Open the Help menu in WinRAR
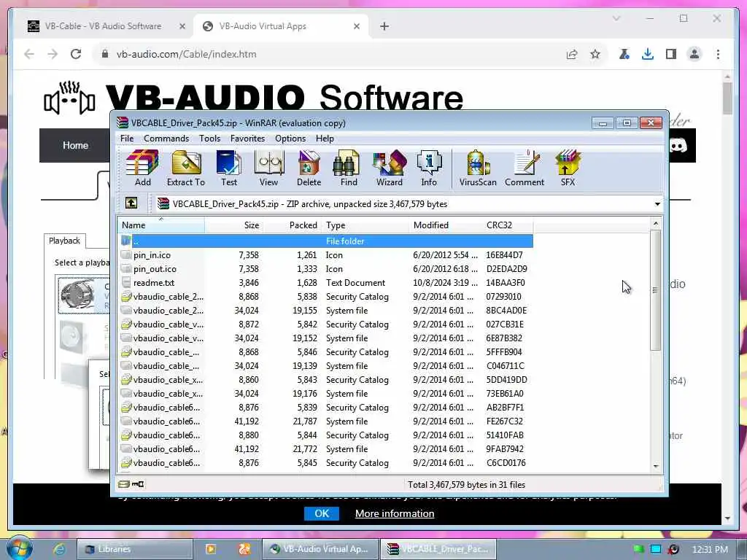This screenshot has width=747, height=560. [x=325, y=138]
